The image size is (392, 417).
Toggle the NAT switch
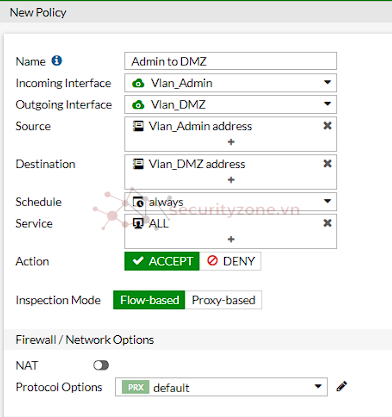tap(101, 366)
